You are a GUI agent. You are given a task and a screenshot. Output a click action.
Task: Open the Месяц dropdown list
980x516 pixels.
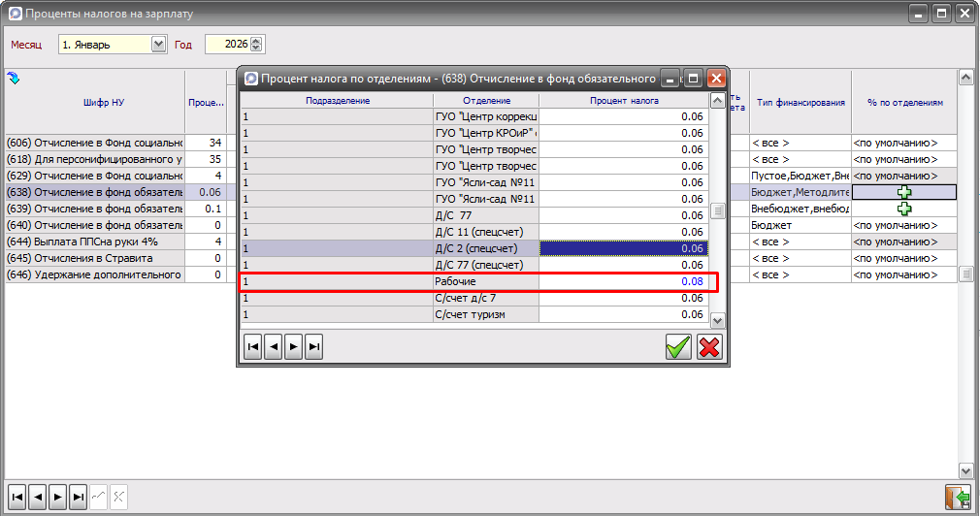(159, 45)
